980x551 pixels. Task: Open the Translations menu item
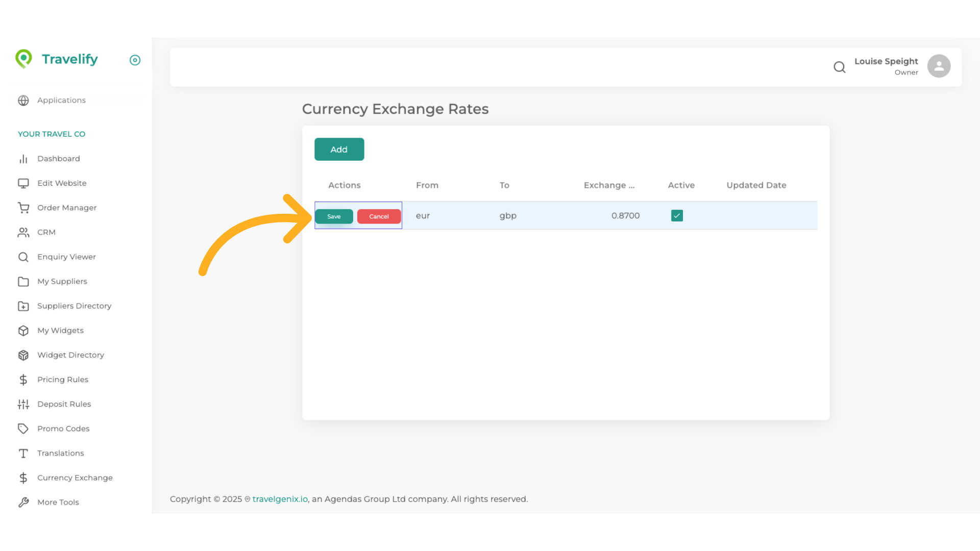click(60, 453)
